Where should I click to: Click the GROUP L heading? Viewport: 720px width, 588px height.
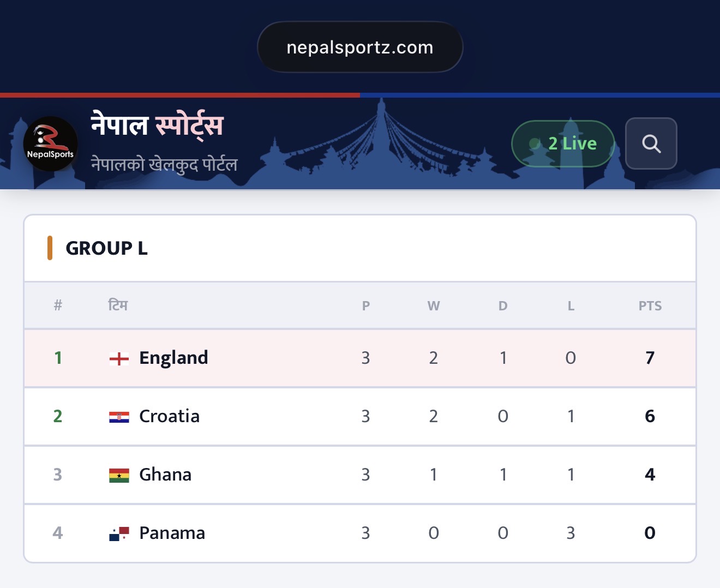click(x=106, y=248)
